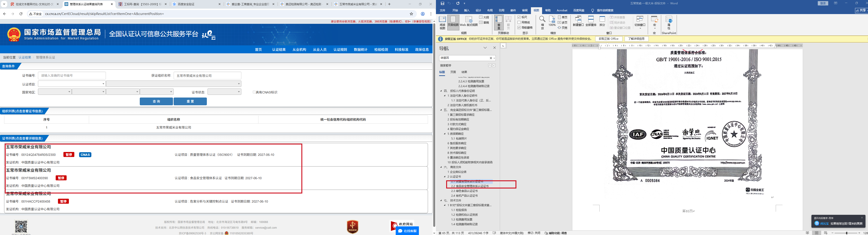Select One Page view (单页)
Screen dimensions: 868x235
coord(563,17)
